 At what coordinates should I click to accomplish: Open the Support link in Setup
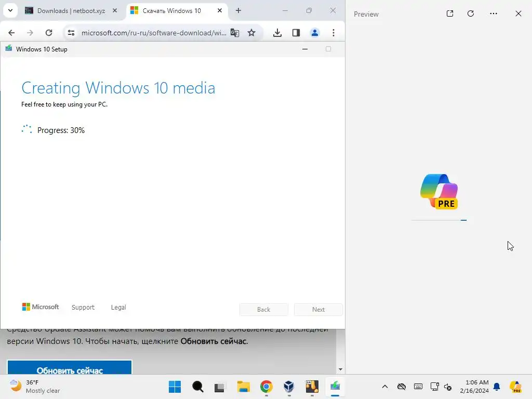coord(83,307)
